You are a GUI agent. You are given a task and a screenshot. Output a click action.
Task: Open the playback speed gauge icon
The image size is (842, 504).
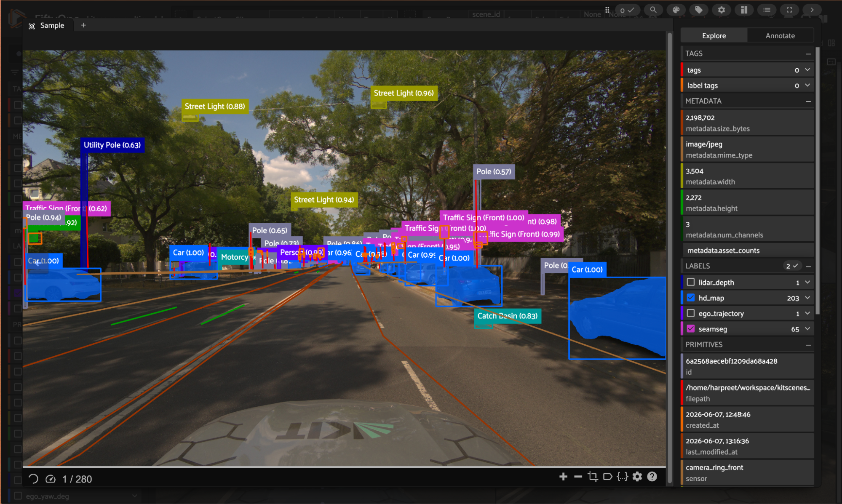coord(51,479)
